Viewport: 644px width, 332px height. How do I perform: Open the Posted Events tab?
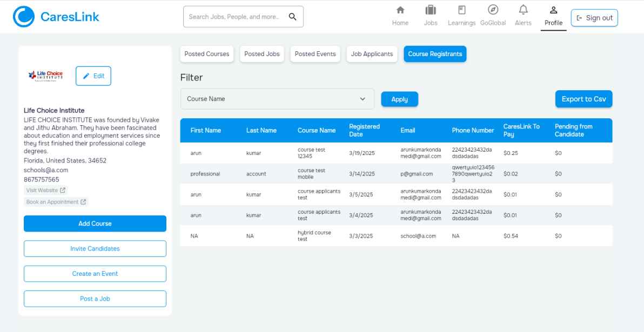(x=316, y=54)
